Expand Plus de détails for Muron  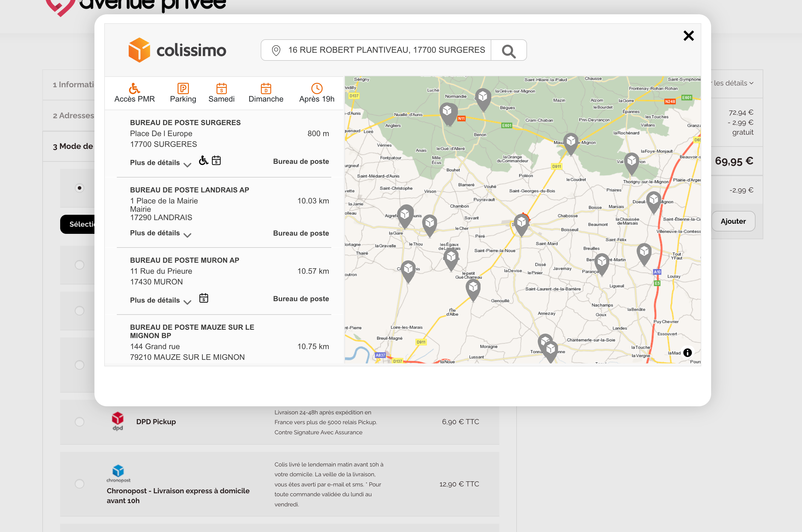point(161,300)
